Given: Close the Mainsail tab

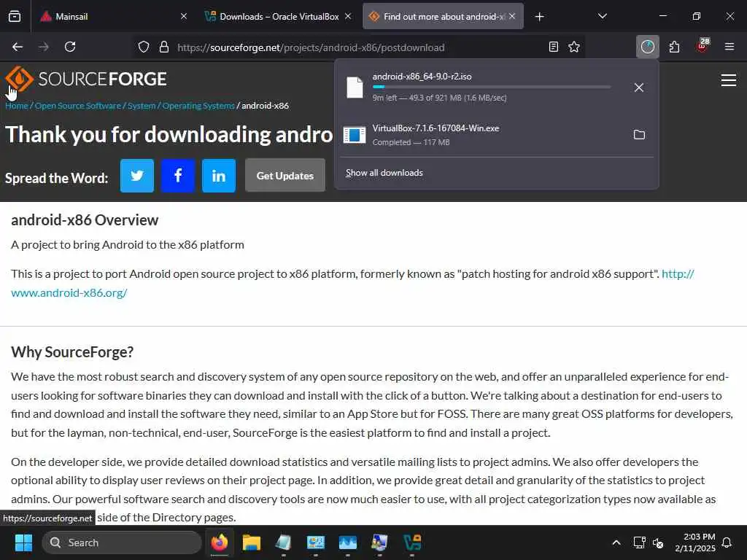Looking at the screenshot, I should tap(184, 16).
